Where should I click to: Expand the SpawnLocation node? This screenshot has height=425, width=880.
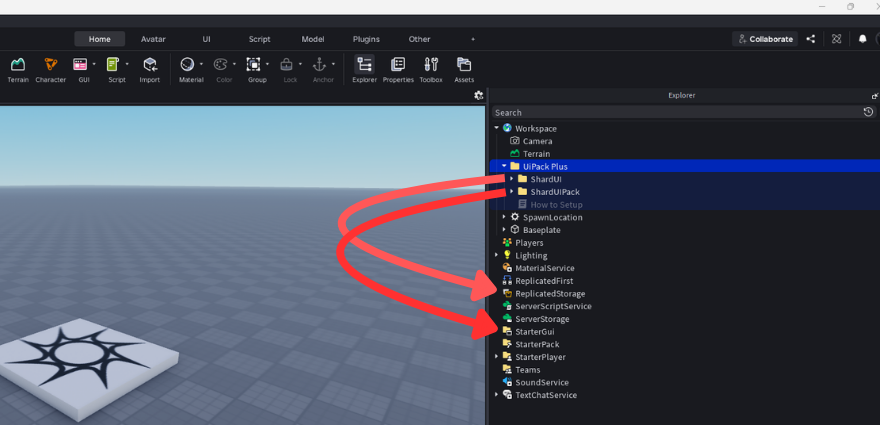504,217
